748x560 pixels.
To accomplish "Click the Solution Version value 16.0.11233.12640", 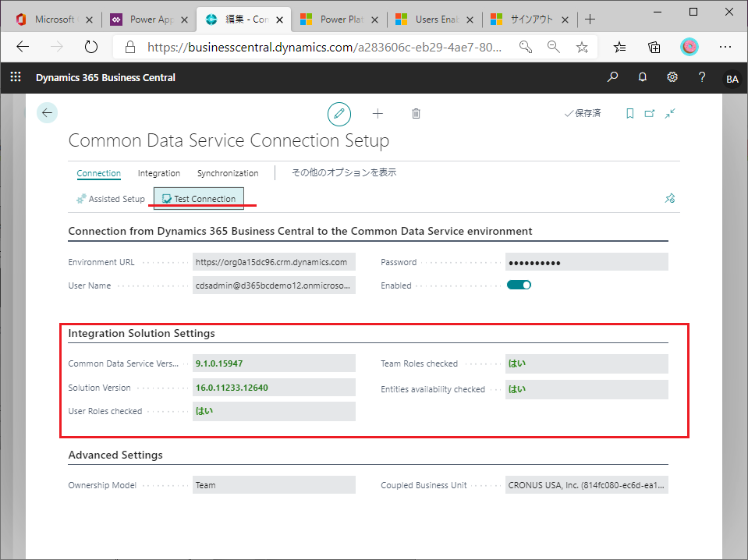I will [x=274, y=388].
